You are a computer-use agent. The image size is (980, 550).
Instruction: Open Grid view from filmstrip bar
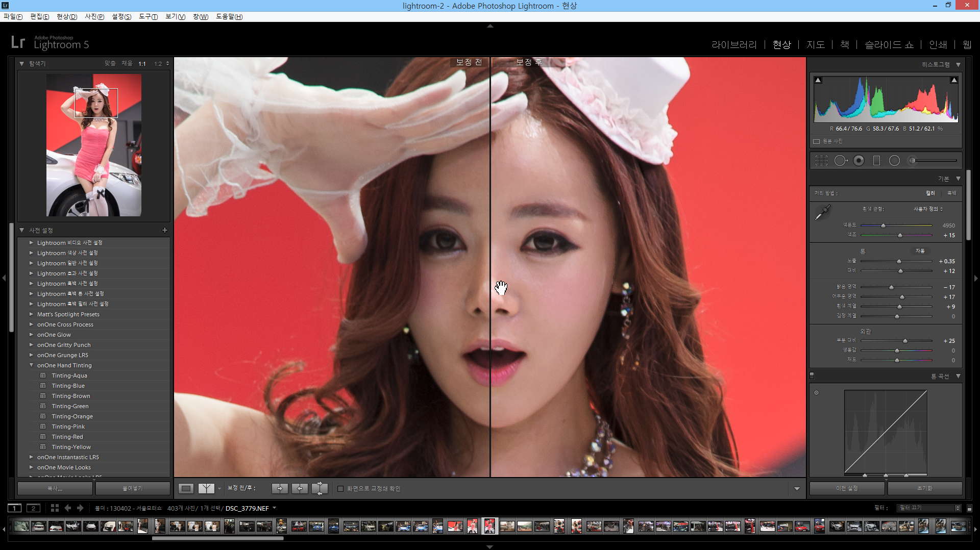pyautogui.click(x=55, y=508)
